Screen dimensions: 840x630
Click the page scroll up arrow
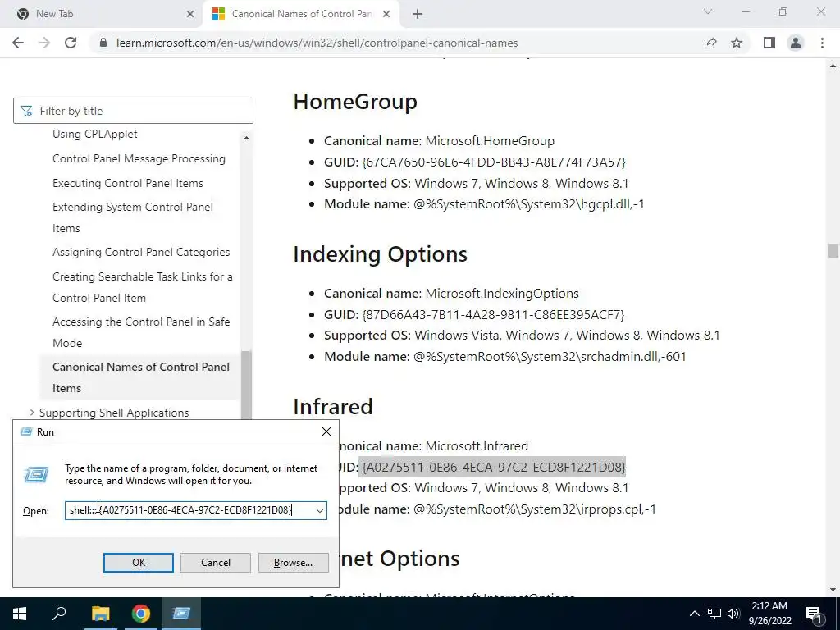[833, 66]
